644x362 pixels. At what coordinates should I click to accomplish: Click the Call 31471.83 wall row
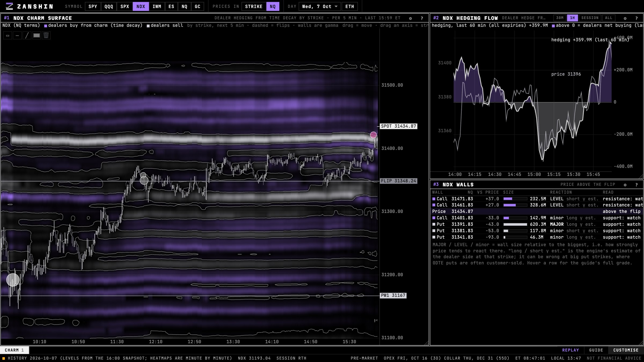(537, 199)
